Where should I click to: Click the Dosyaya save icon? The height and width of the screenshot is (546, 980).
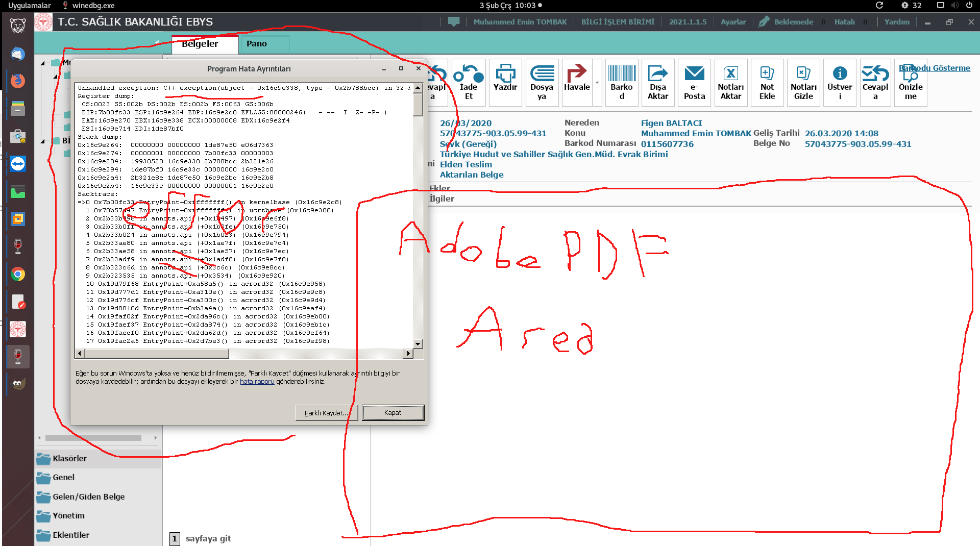coord(542,82)
